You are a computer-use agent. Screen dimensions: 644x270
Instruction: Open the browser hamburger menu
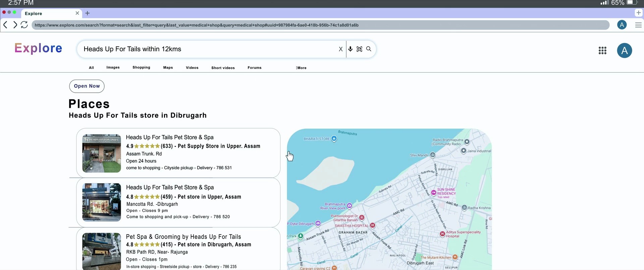(x=638, y=25)
